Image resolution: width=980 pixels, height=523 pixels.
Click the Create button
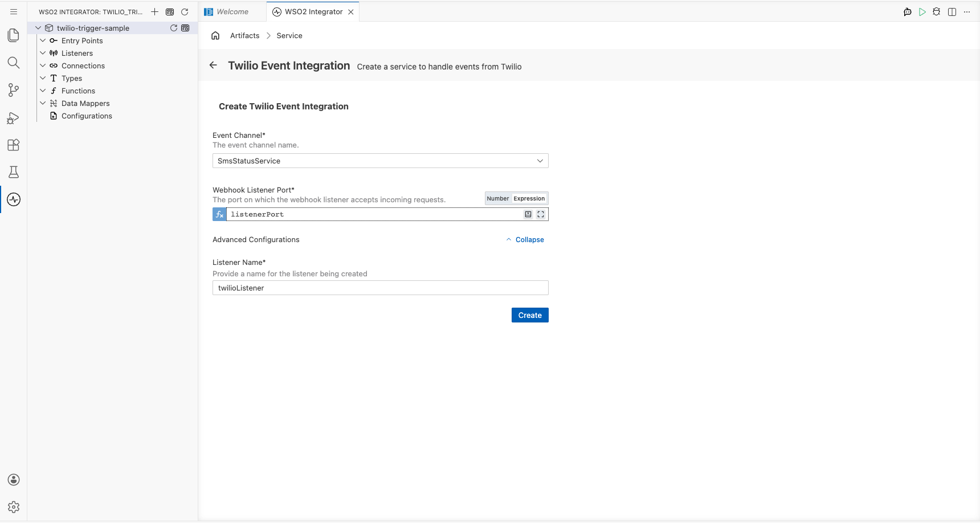point(530,315)
